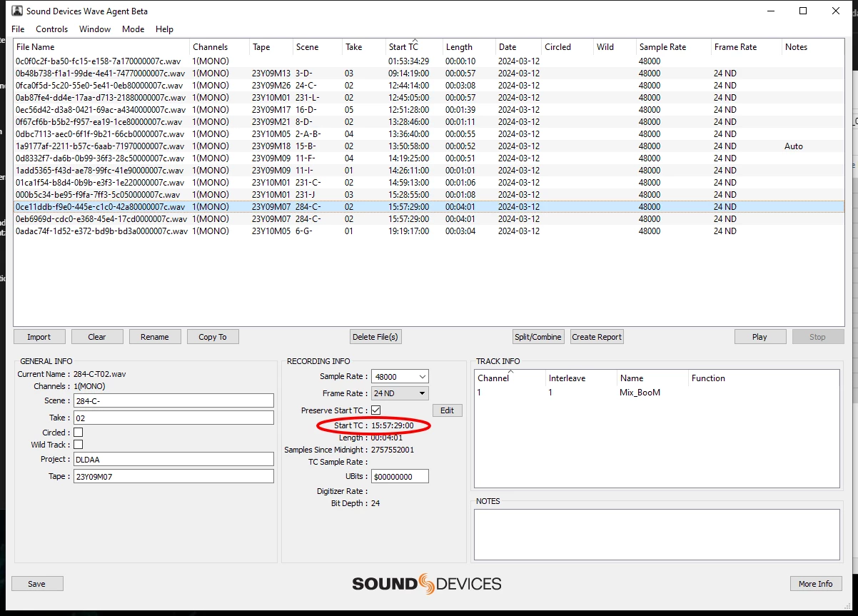Image resolution: width=858 pixels, height=616 pixels.
Task: Start playback with the Play button
Action: point(760,337)
